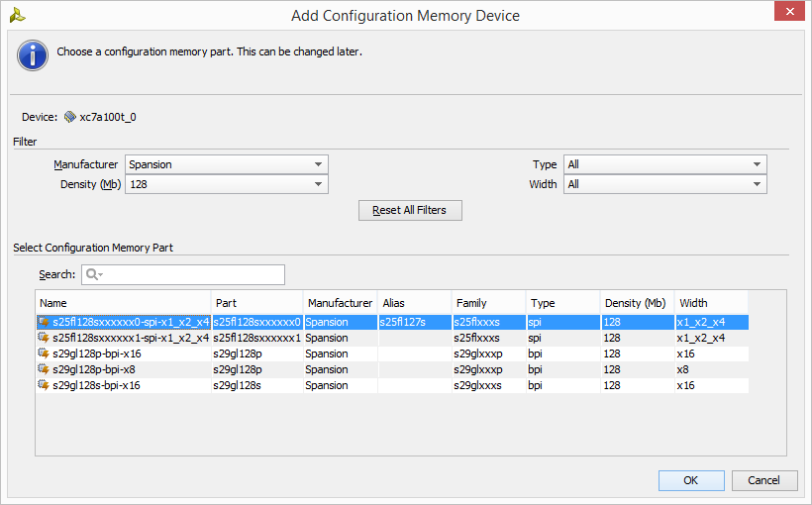Click Reset All Filters button
This screenshot has height=505, width=812.
[410, 210]
